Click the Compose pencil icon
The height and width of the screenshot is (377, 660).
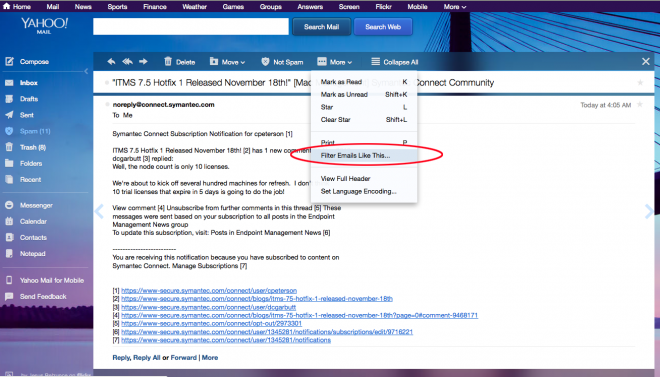(9, 61)
